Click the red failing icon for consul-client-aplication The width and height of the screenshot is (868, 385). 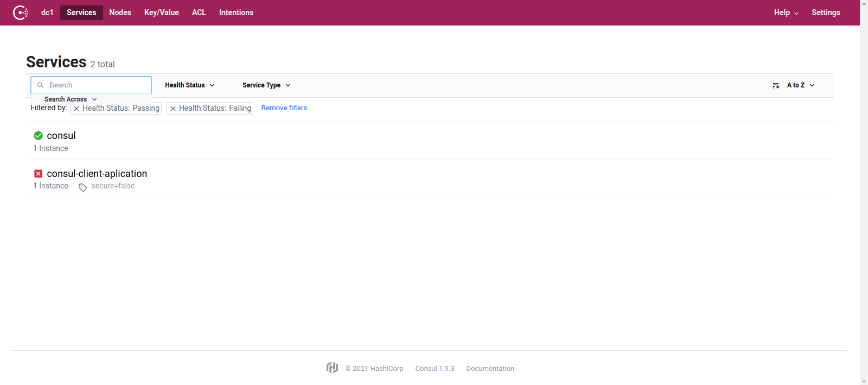tap(39, 174)
